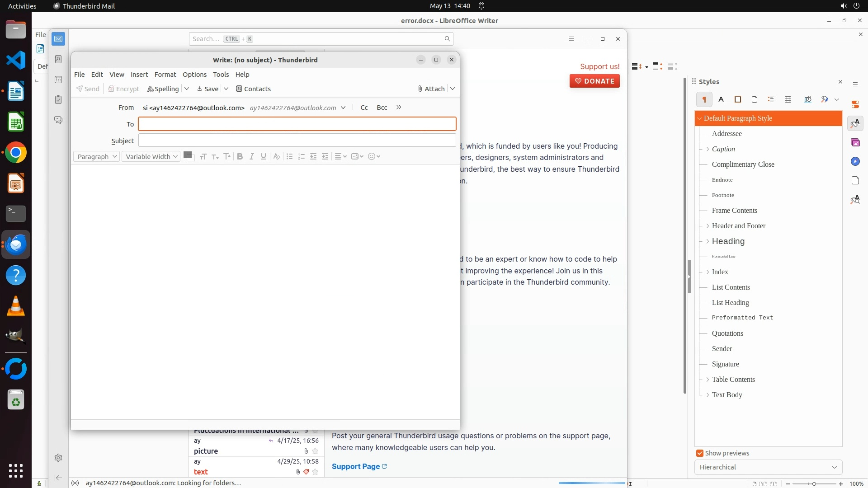Click the Subject input field
Image resolution: width=868 pixels, height=488 pixels.
[x=297, y=141]
